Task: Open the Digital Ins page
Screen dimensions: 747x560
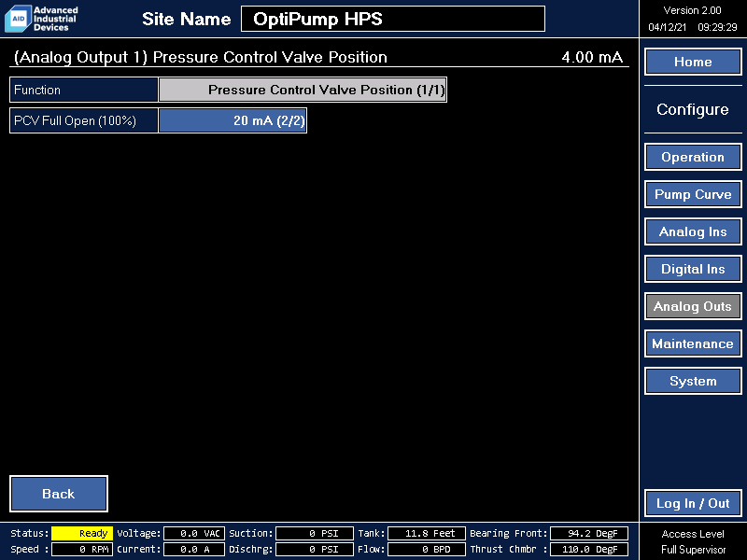Action: [x=693, y=269]
